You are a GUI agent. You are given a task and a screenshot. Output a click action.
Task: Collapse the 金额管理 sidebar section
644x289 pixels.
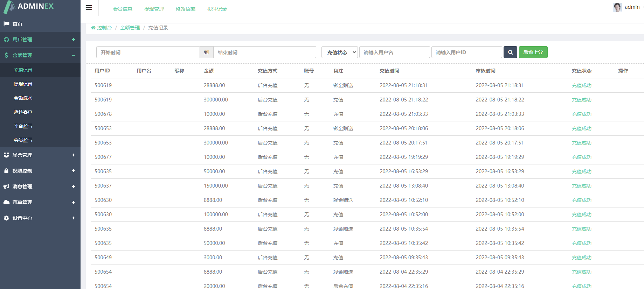click(x=74, y=55)
